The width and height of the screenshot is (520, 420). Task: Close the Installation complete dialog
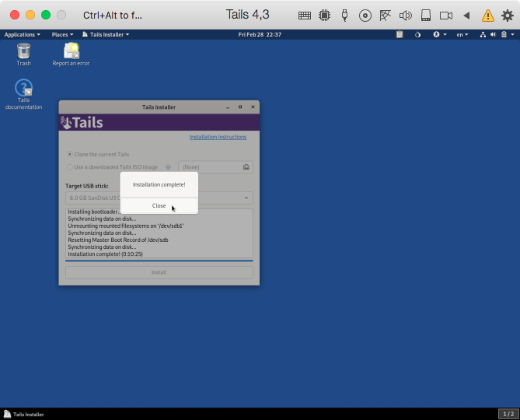[159, 205]
